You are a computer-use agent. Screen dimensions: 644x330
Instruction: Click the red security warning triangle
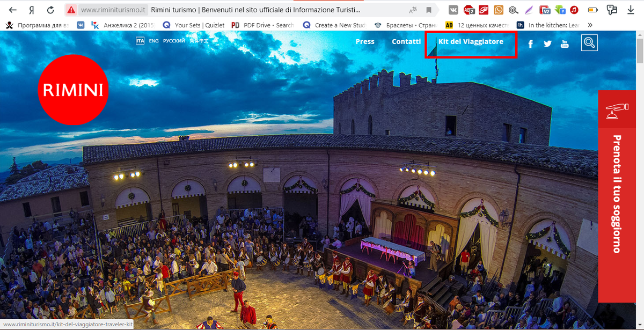[x=71, y=10]
